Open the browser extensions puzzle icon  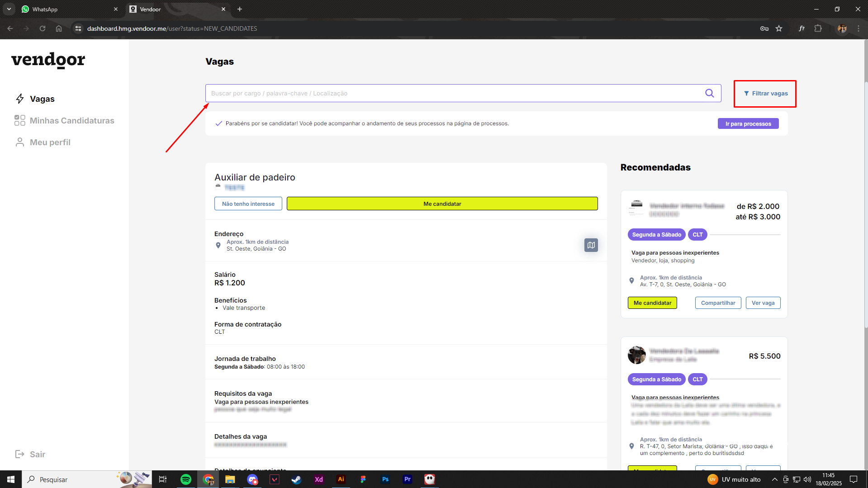click(x=818, y=28)
